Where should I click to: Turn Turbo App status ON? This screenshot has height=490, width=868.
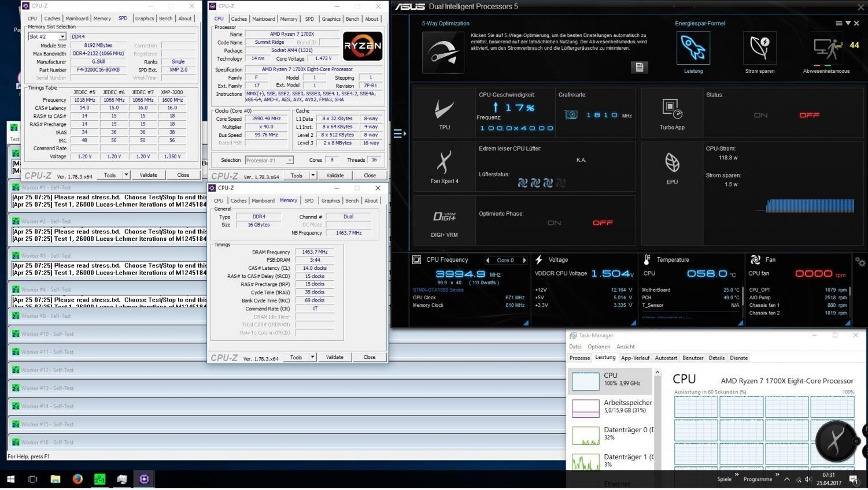point(760,116)
